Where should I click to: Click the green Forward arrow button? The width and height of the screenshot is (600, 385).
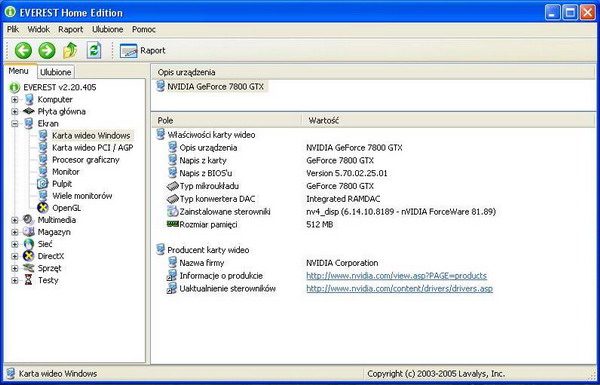click(47, 51)
